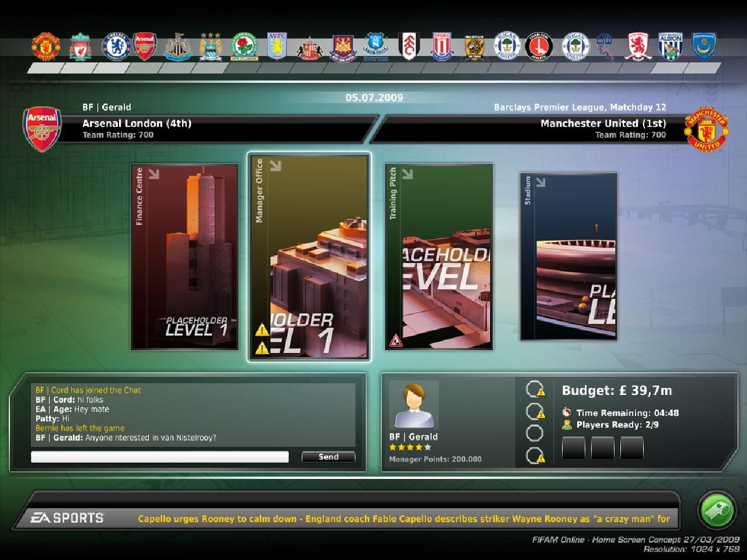Open the Finance Centre card

(x=185, y=257)
